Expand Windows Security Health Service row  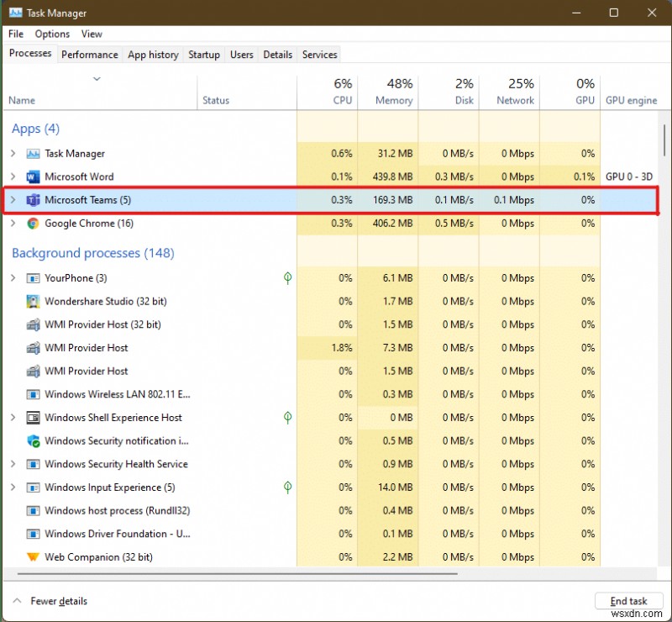[x=13, y=464]
